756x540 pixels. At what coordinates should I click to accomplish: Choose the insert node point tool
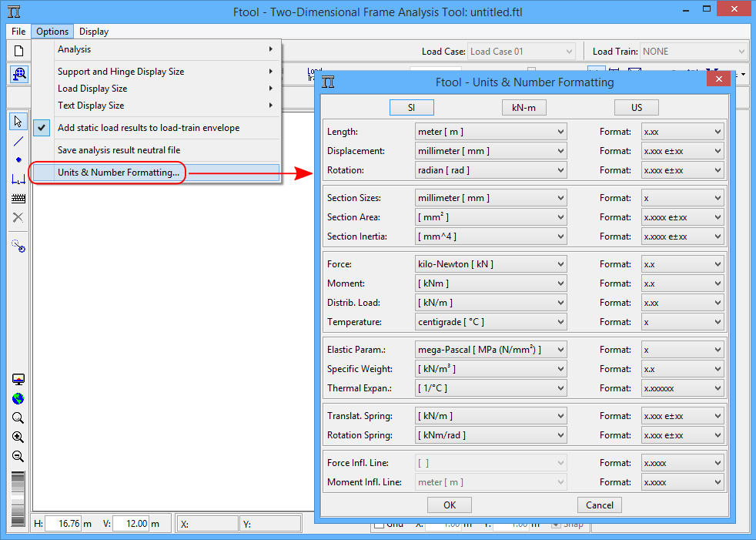pyautogui.click(x=18, y=159)
